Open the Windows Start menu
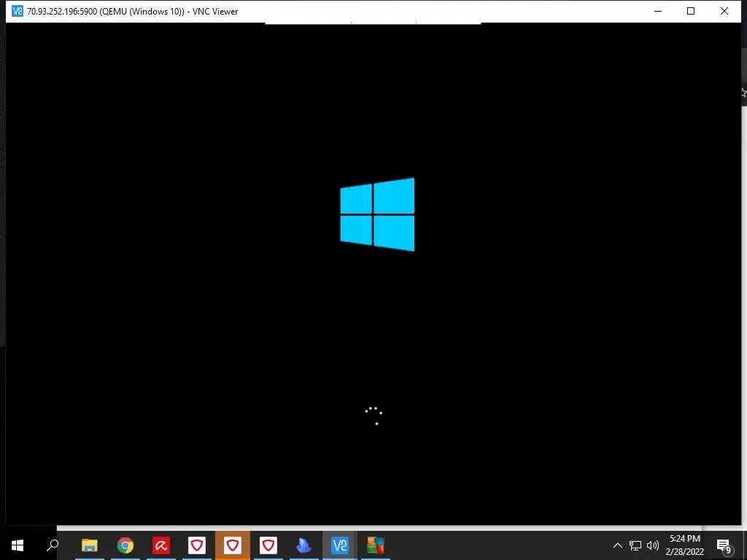Screen dimensions: 747x560 tap(18, 545)
